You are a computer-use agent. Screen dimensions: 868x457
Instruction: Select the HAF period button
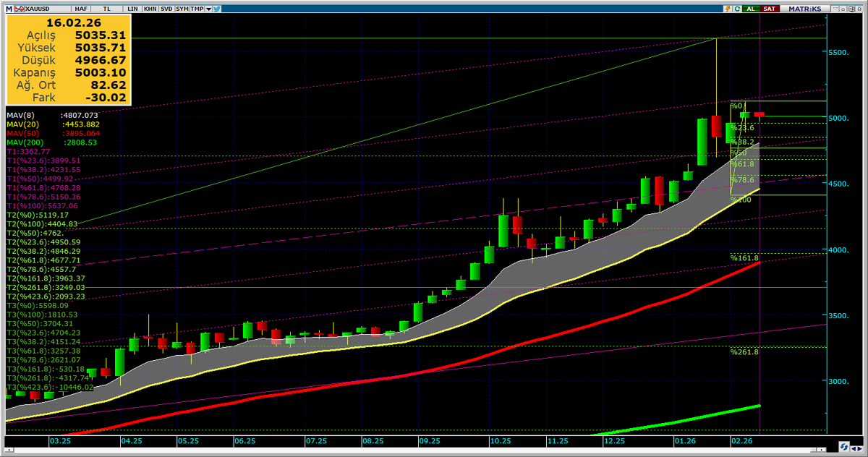coord(81,9)
